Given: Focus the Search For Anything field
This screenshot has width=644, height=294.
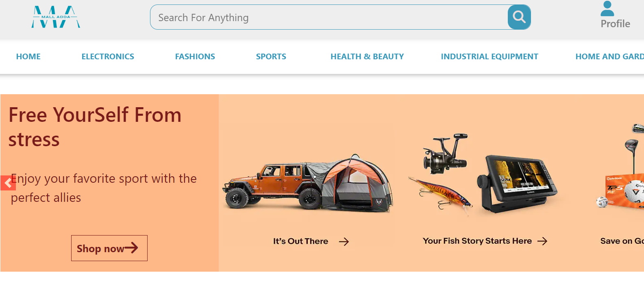Looking at the screenshot, I should (329, 17).
